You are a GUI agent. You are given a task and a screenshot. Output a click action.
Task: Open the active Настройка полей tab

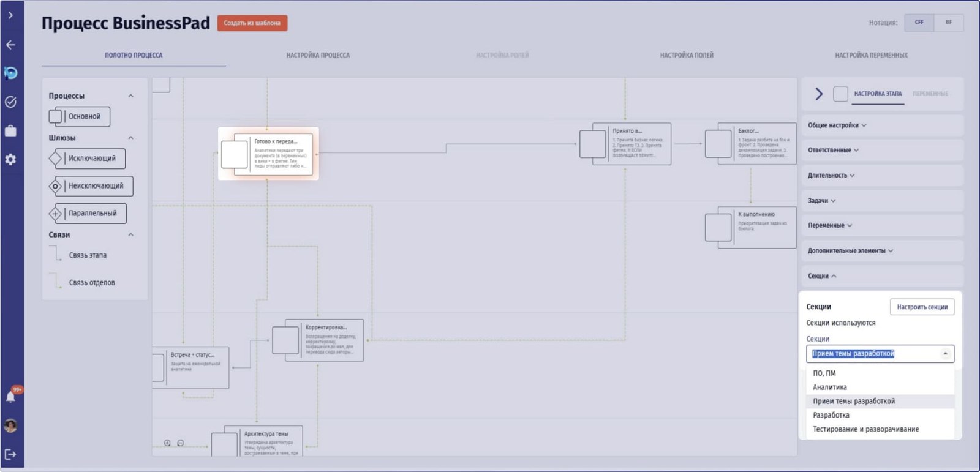687,55
